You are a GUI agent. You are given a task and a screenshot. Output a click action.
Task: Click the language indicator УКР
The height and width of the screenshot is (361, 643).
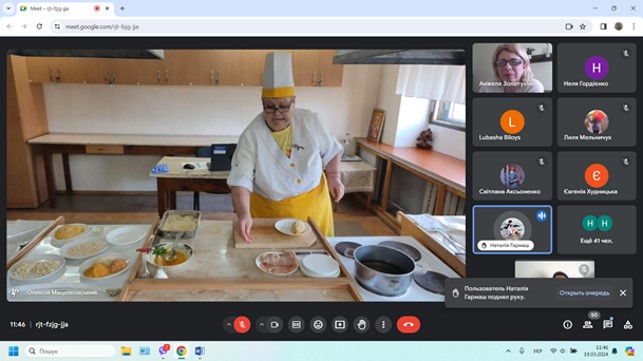[x=537, y=351]
